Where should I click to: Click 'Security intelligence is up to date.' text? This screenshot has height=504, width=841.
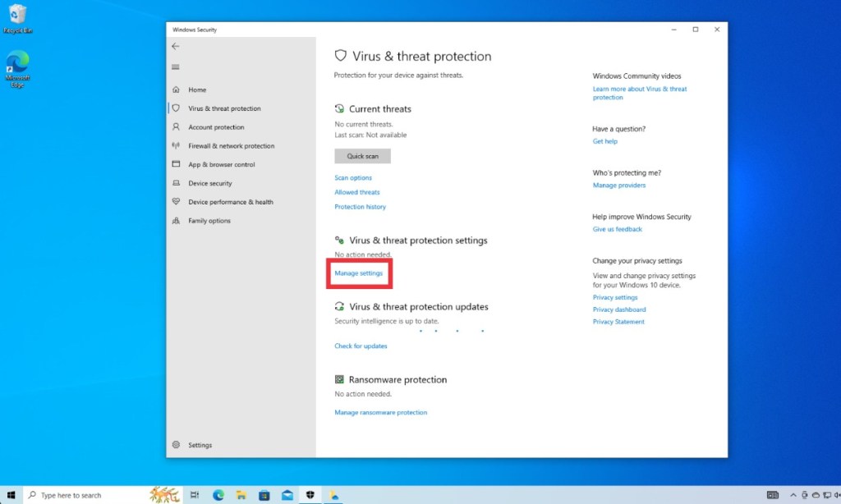(387, 321)
